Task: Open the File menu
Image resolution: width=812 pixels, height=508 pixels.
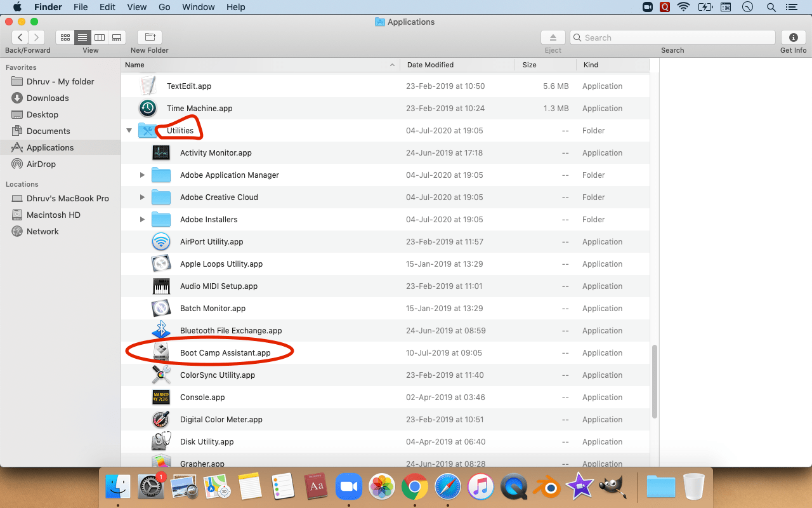Action: [81, 7]
